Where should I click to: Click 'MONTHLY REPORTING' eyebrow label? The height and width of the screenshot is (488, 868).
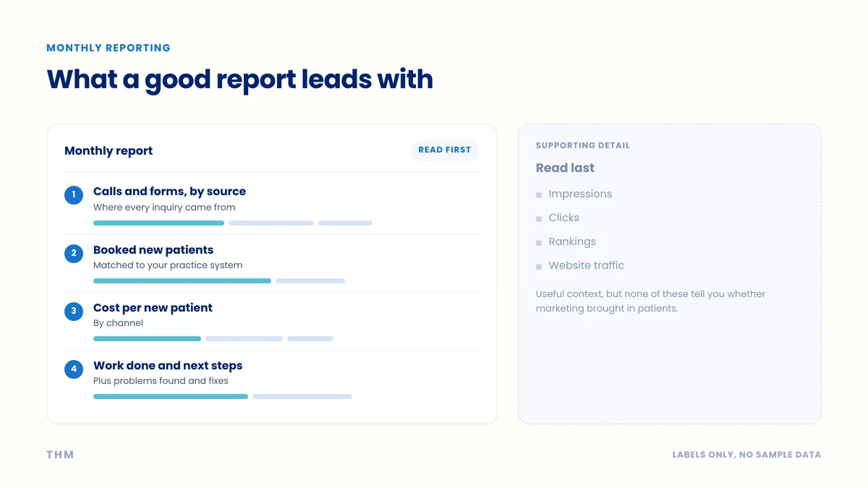click(109, 48)
